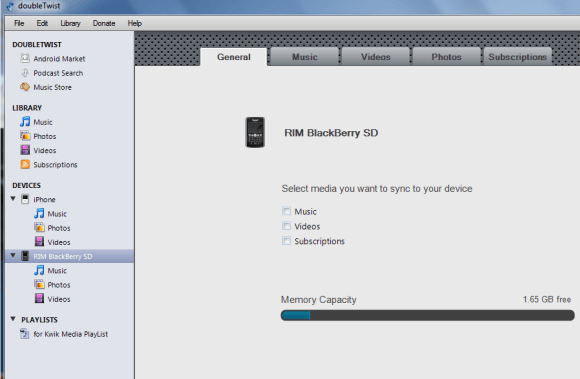Click the Subscriptions RSS feed icon
Viewport: 580px width, 379px height.
[25, 164]
